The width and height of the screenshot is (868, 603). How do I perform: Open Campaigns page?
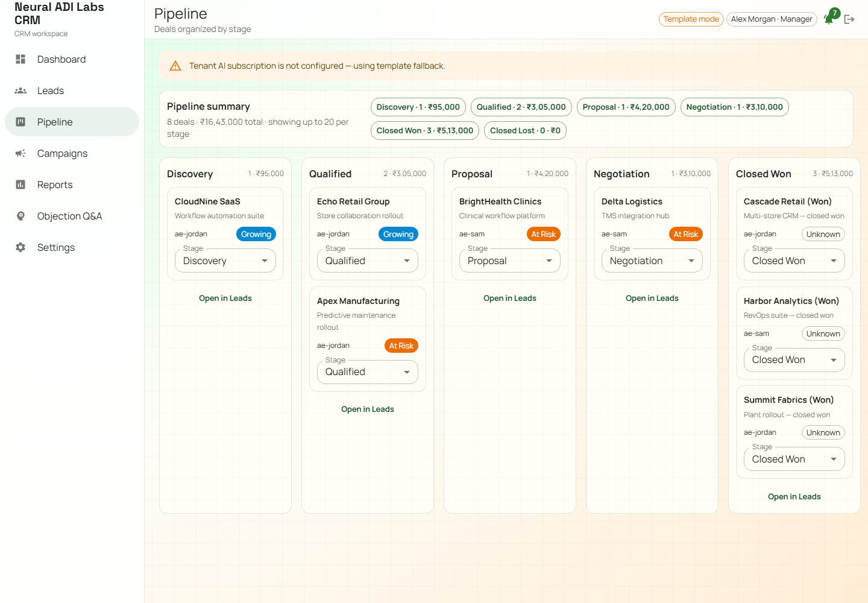(72, 153)
